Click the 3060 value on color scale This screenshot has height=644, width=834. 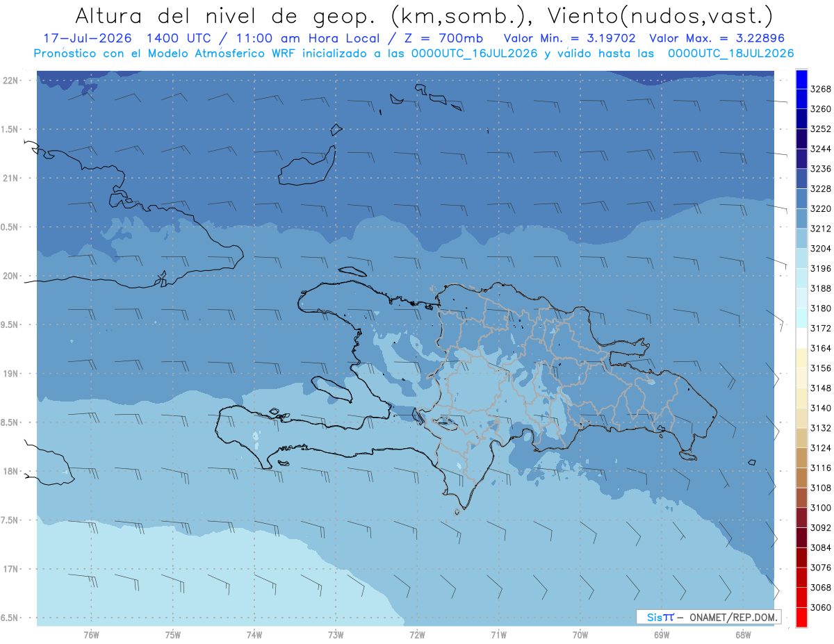820,608
